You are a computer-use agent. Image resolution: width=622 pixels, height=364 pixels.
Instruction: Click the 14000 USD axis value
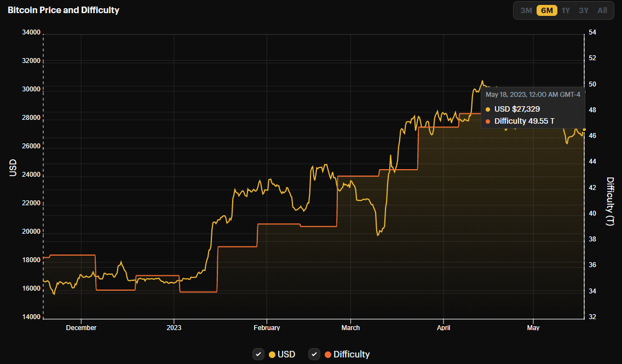pyautogui.click(x=31, y=317)
